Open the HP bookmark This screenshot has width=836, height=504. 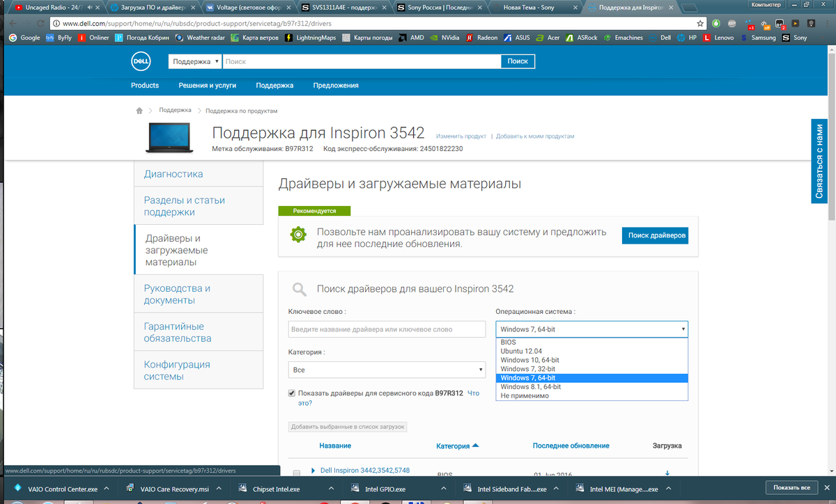coord(688,38)
